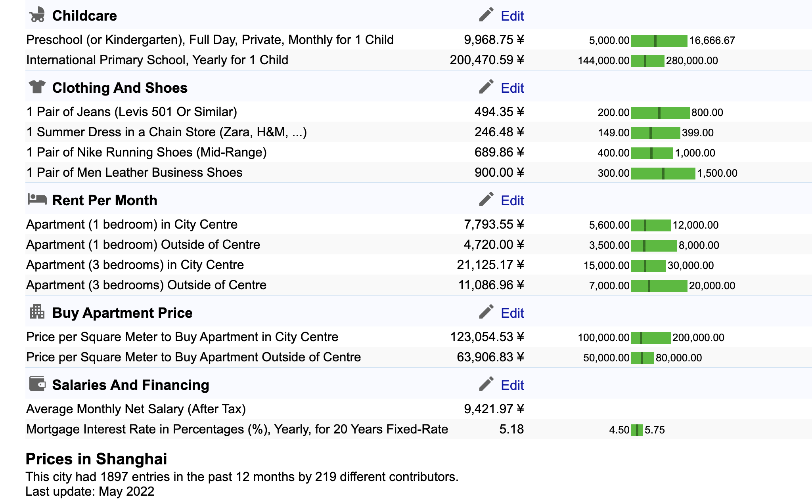The height and width of the screenshot is (504, 812).
Task: Click the Levis 501 jeans range bar
Action: 660,113
